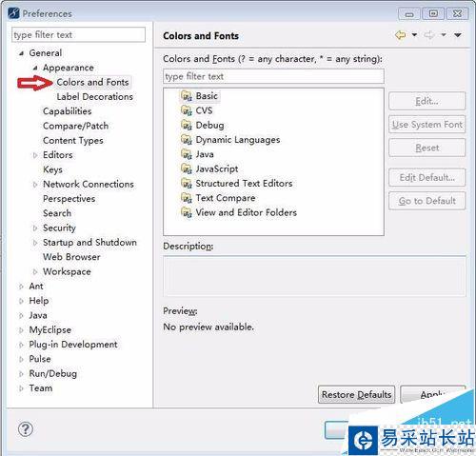The height and width of the screenshot is (456, 476).
Task: Expand the Startup and Shutdown node
Action: (35, 243)
